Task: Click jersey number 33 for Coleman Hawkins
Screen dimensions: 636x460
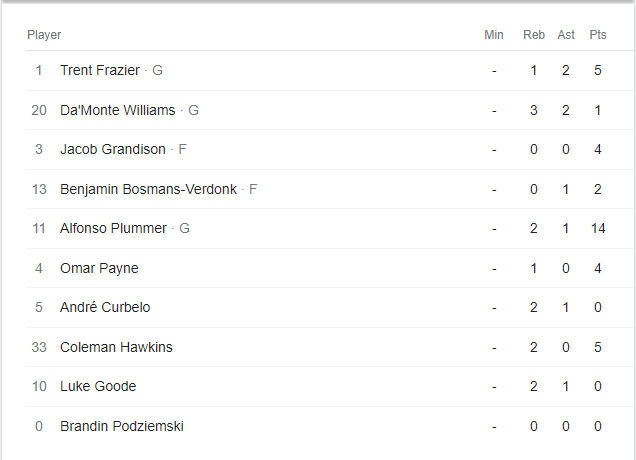Action: pyautogui.click(x=39, y=347)
